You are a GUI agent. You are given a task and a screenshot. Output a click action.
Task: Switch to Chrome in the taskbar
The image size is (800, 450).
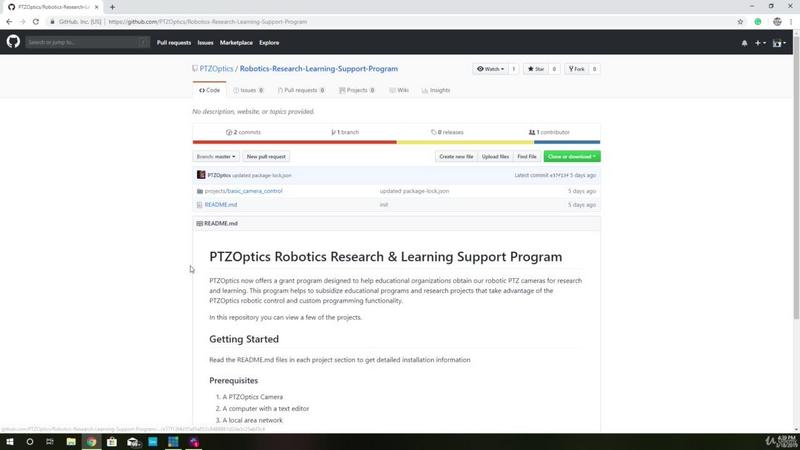click(91, 442)
